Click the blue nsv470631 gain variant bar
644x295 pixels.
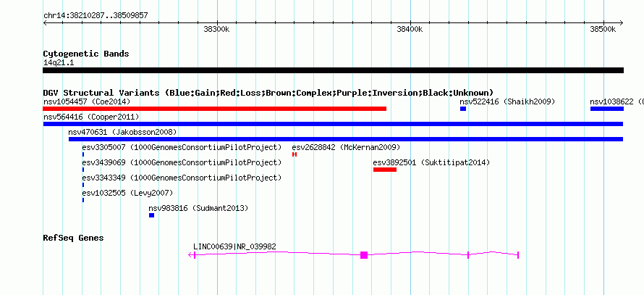tap(346, 139)
